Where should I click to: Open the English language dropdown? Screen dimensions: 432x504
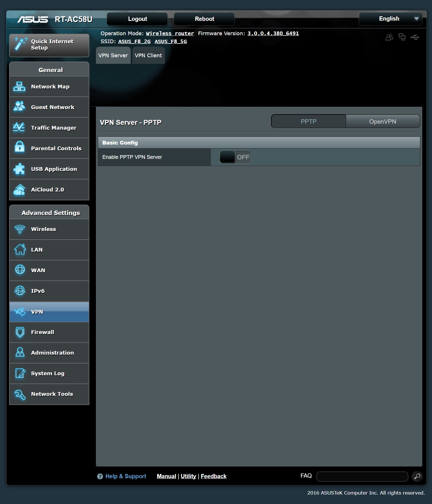[390, 19]
